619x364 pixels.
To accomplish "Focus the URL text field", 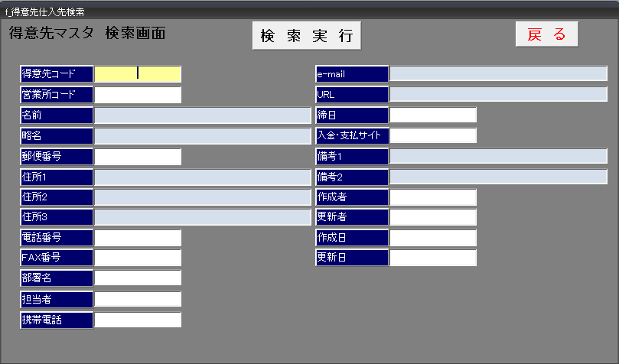I will [x=498, y=94].
